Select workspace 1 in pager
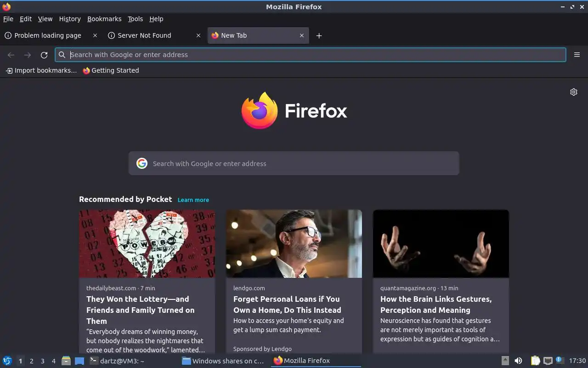The image size is (588, 368). [x=20, y=361]
